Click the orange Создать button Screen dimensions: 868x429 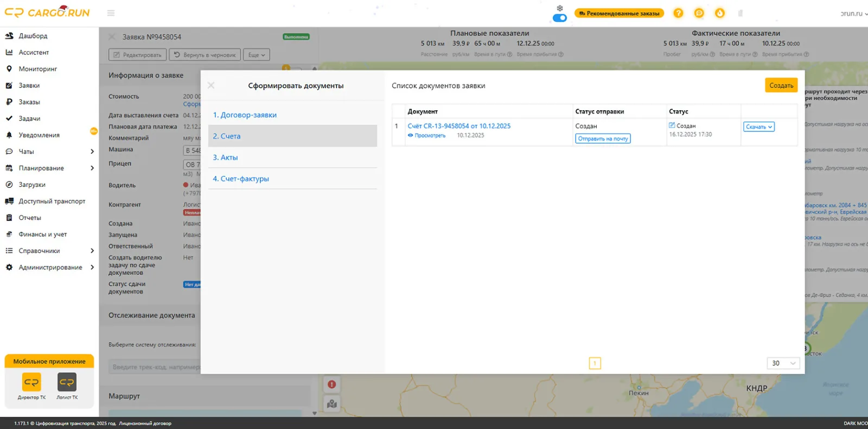(781, 85)
